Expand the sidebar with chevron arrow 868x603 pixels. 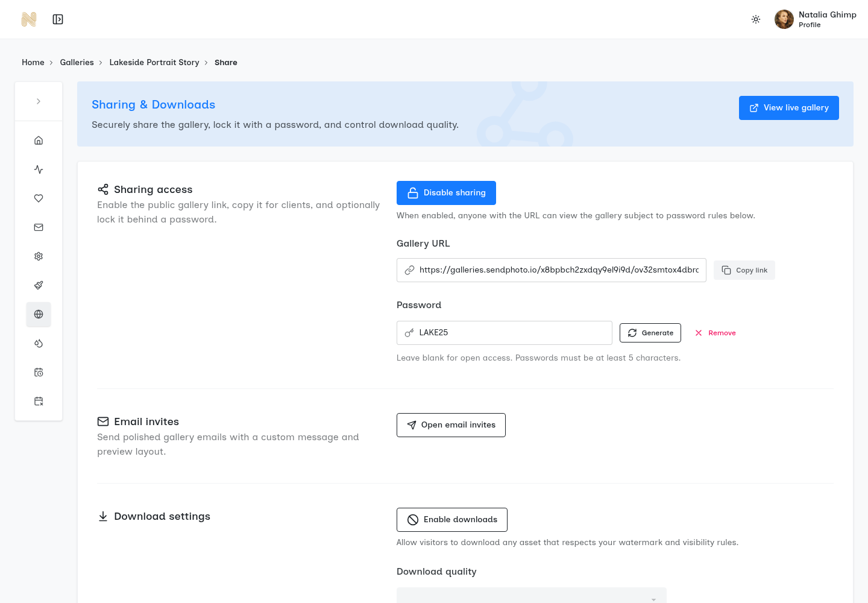point(39,101)
